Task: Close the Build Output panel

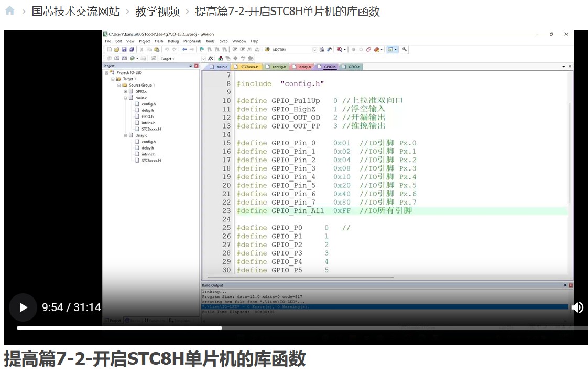Action: click(571, 285)
